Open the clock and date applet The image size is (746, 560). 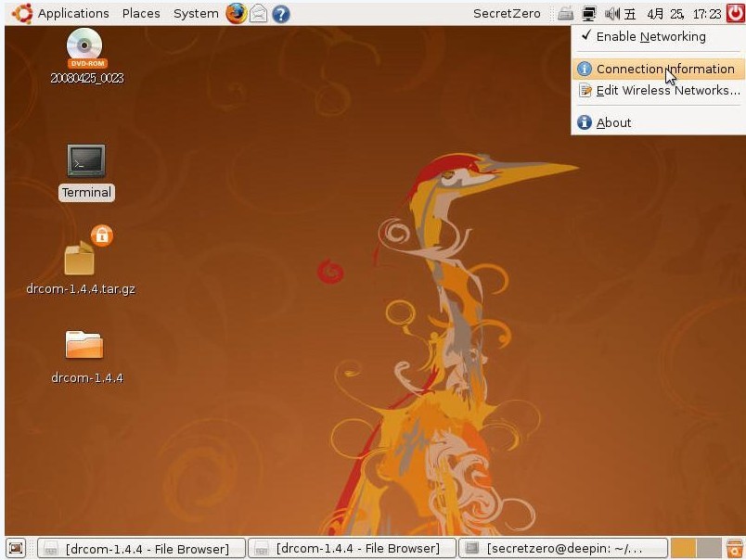673,14
